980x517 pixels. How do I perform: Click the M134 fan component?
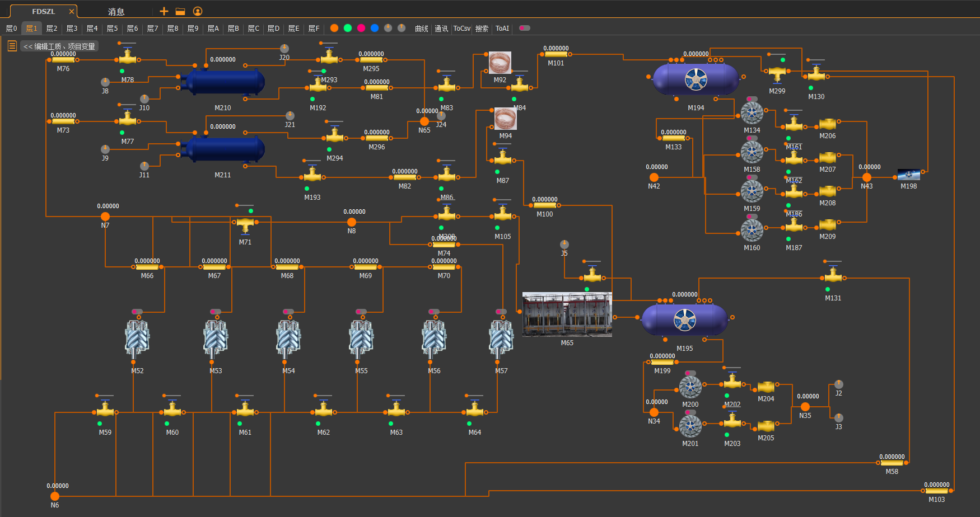[x=752, y=114]
